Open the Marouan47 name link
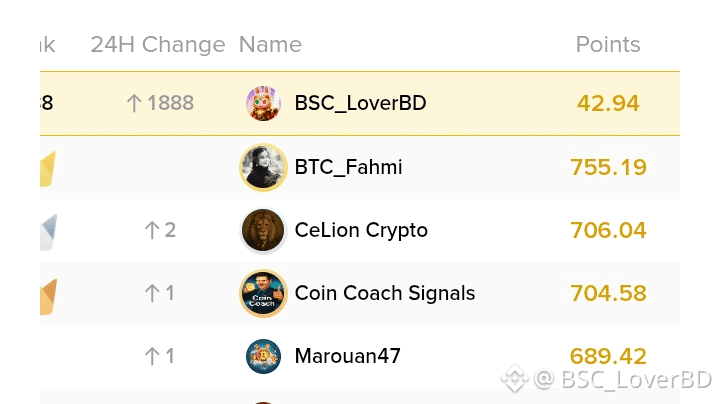The image size is (720, 404). coord(348,356)
